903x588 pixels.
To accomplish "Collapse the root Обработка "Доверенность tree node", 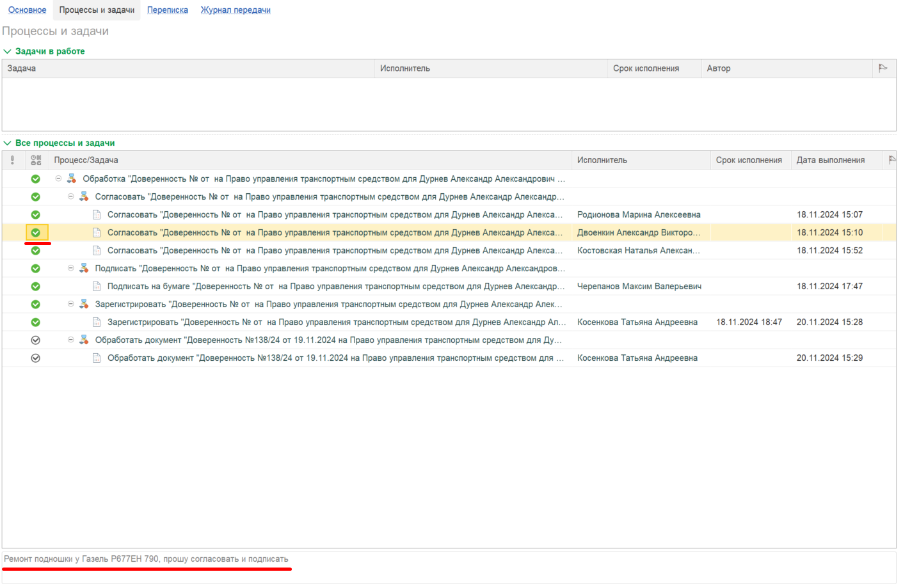I will (x=58, y=179).
